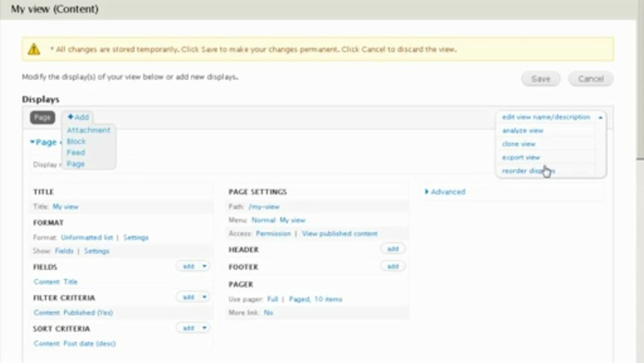Click add button for Filter Criteria

(x=188, y=297)
